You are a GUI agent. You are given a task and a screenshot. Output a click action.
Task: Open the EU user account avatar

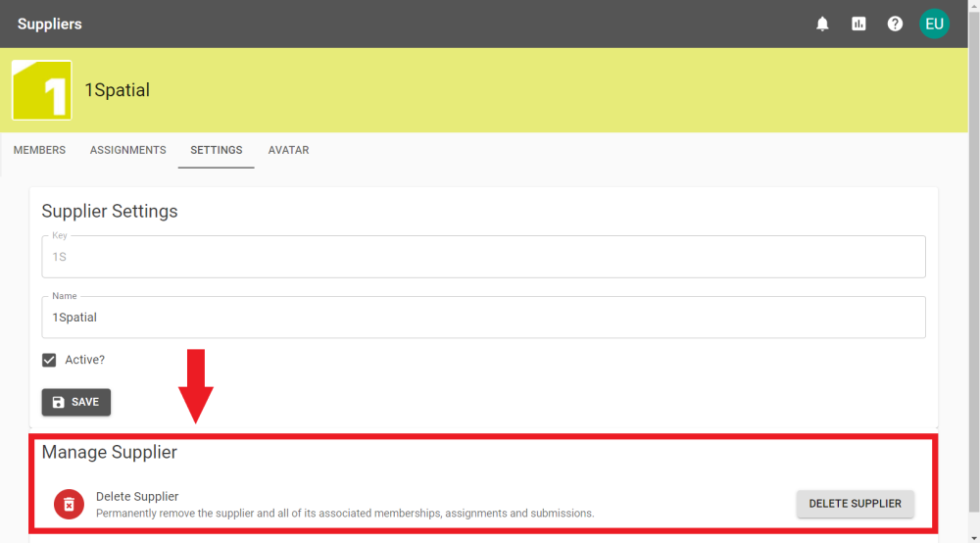coord(934,24)
